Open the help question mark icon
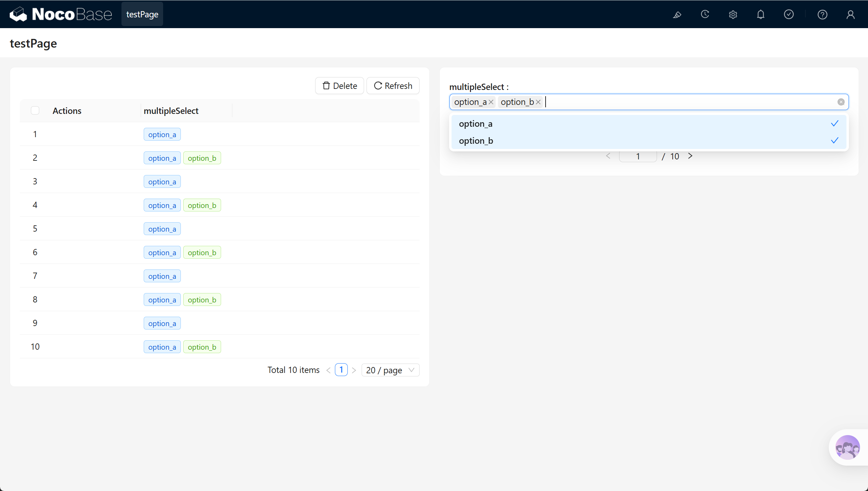Viewport: 868px width, 491px height. click(x=823, y=15)
